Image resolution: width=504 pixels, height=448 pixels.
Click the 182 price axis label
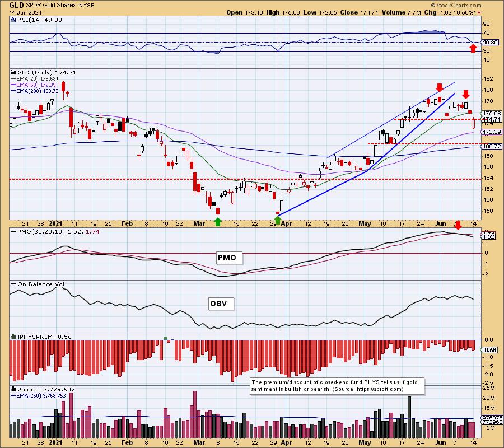click(x=488, y=79)
